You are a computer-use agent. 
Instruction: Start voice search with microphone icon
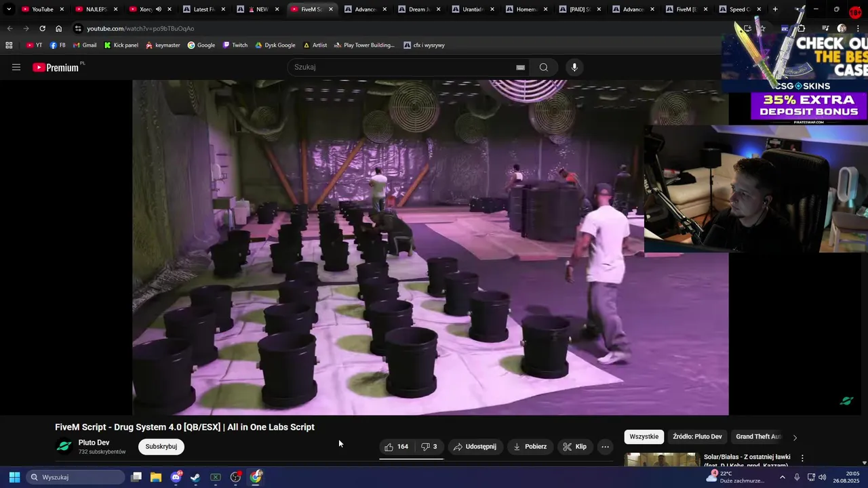pyautogui.click(x=574, y=67)
